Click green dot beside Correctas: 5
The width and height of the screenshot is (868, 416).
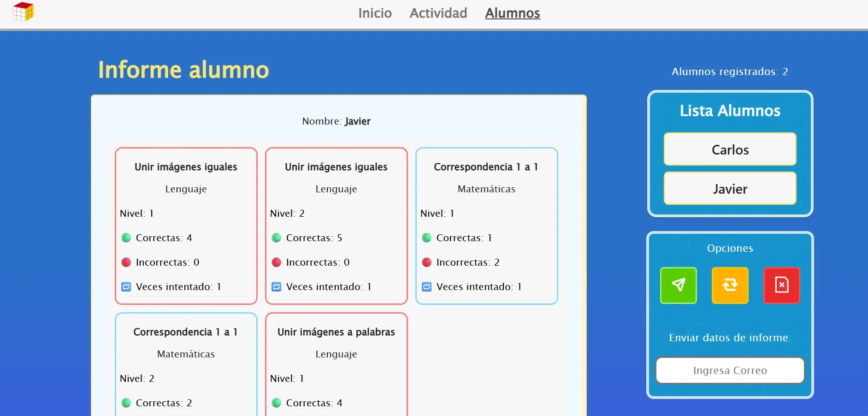tap(276, 238)
